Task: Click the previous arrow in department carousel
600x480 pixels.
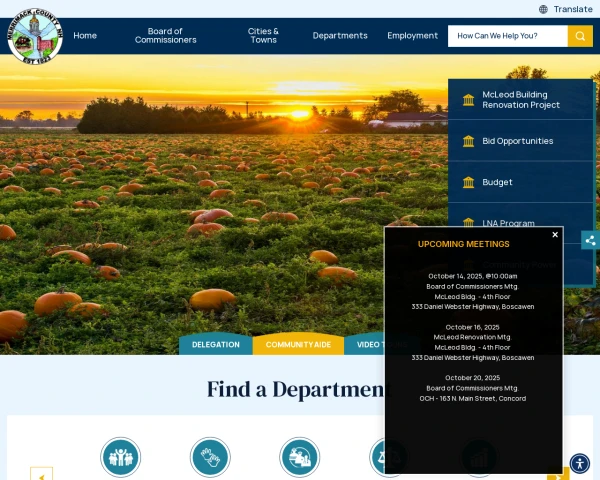Action: click(42, 474)
